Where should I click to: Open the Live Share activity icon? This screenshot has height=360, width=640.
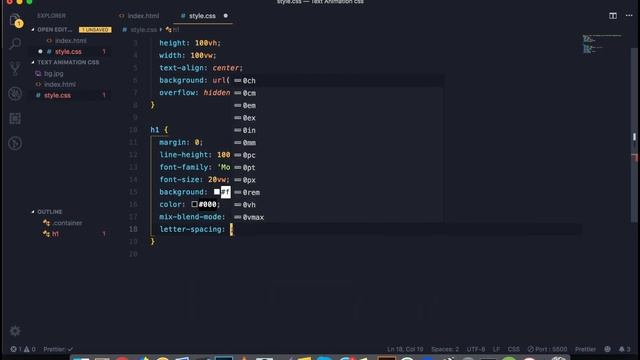(15, 143)
